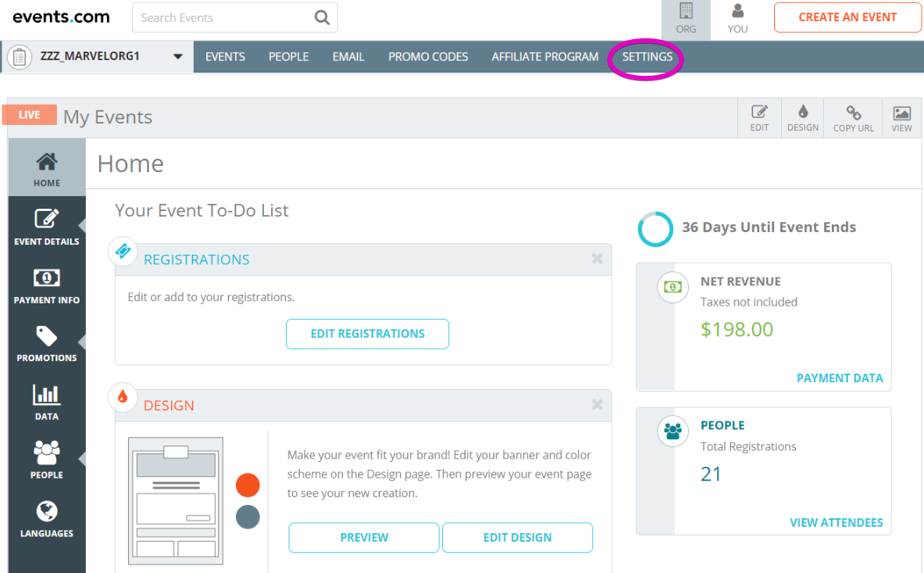Open the Design droplet tool
The height and width of the screenshot is (573, 924).
(x=803, y=118)
